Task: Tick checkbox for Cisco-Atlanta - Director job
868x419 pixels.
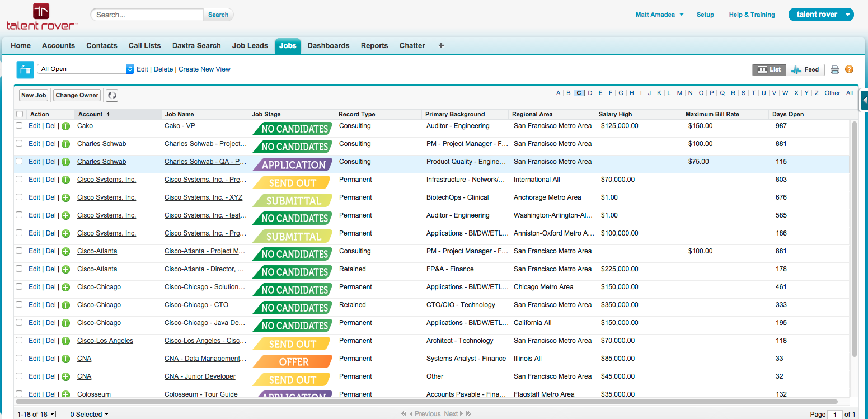Action: [x=19, y=269]
